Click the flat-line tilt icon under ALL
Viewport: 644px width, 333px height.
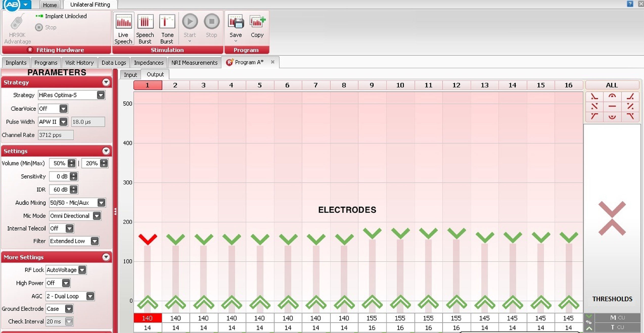pyautogui.click(x=612, y=106)
